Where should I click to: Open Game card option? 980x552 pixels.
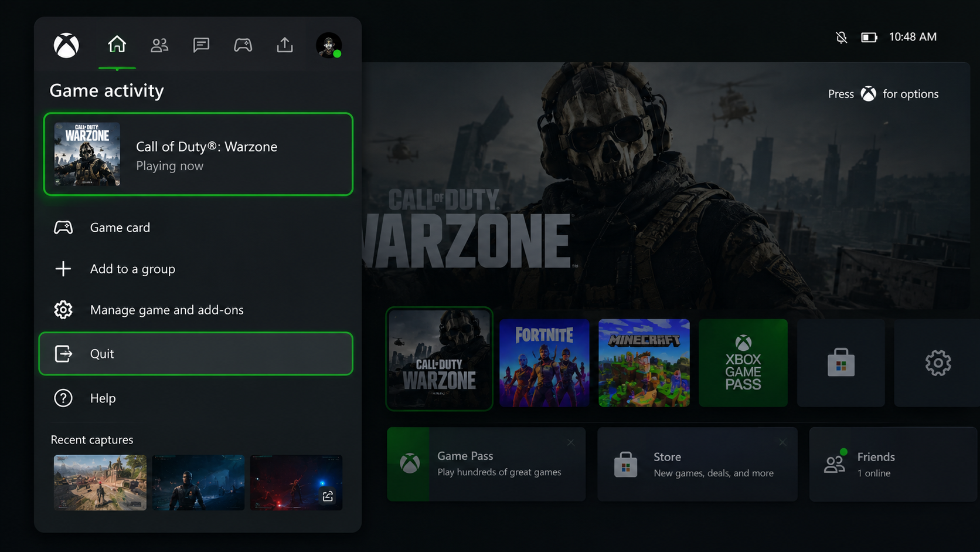click(x=198, y=228)
